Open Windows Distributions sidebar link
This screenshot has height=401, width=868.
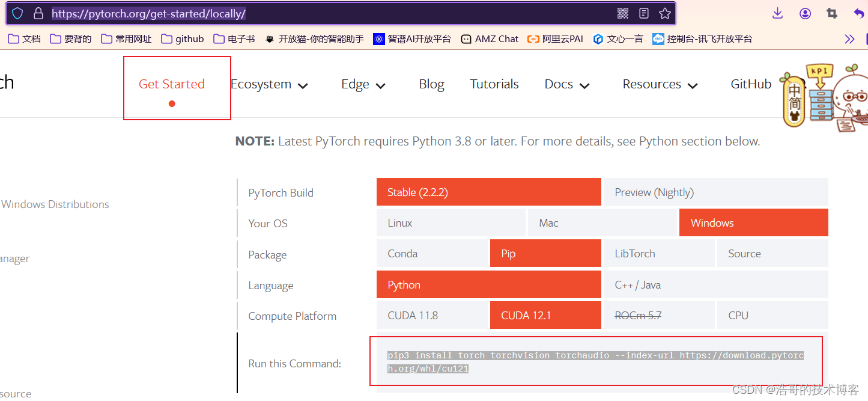coord(55,204)
